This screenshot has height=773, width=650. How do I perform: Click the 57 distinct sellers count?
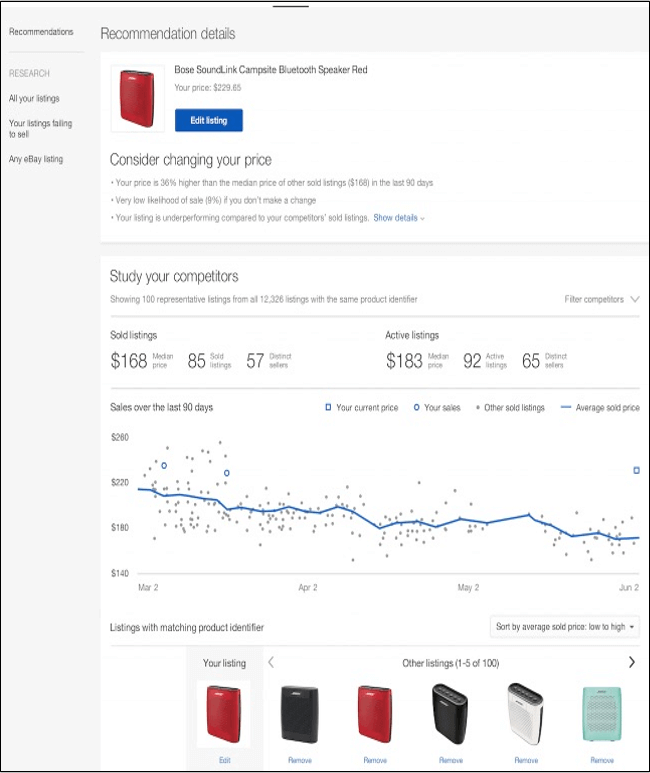click(255, 360)
